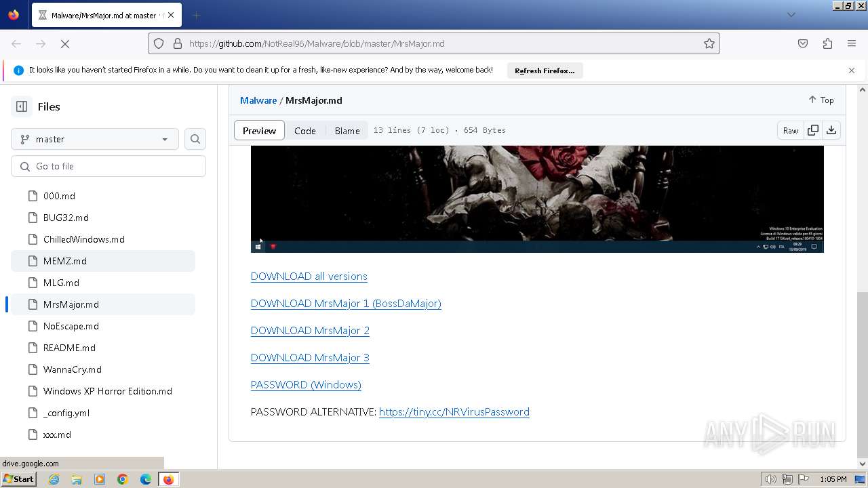Click the URL address bar
868x488 pixels.
(434, 43)
